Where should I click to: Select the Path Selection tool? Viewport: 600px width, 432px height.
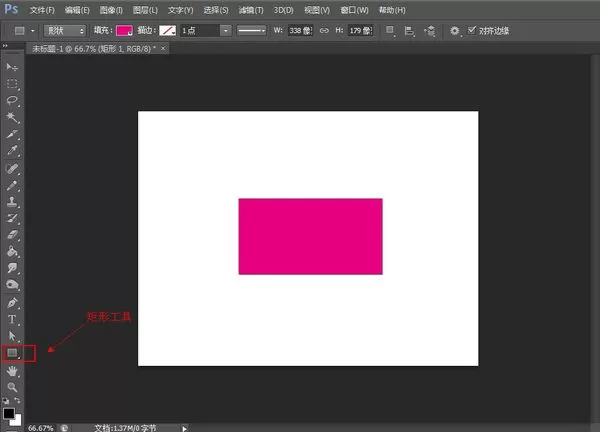(12, 336)
